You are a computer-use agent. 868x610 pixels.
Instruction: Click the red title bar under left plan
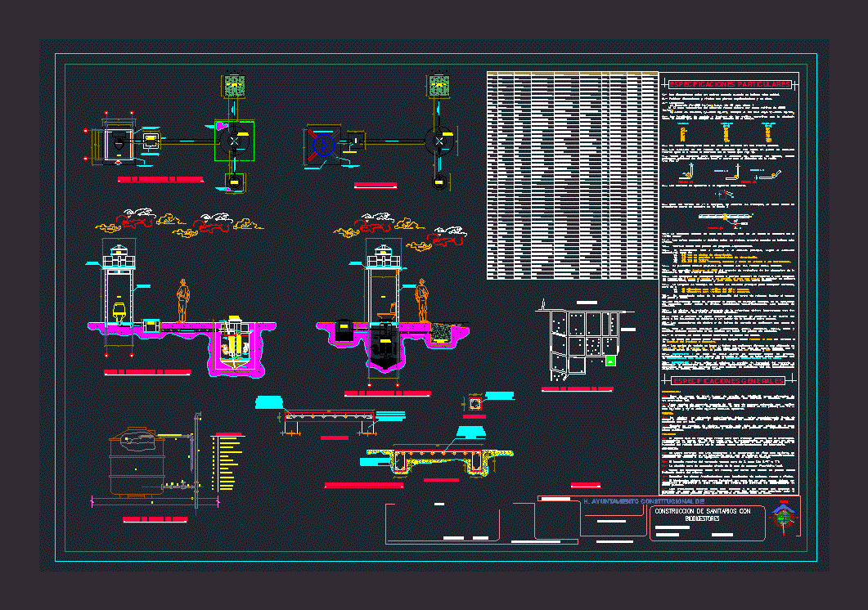(160, 178)
